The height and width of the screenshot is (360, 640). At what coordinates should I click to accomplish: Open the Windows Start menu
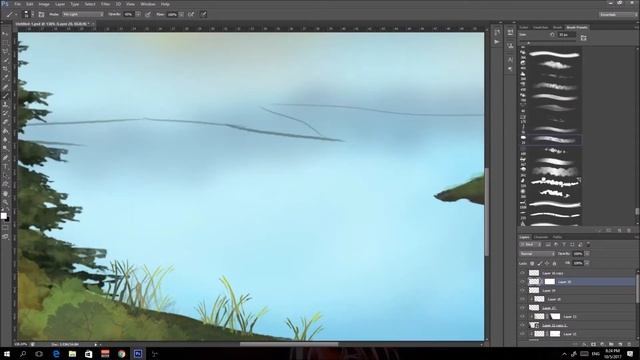point(7,354)
